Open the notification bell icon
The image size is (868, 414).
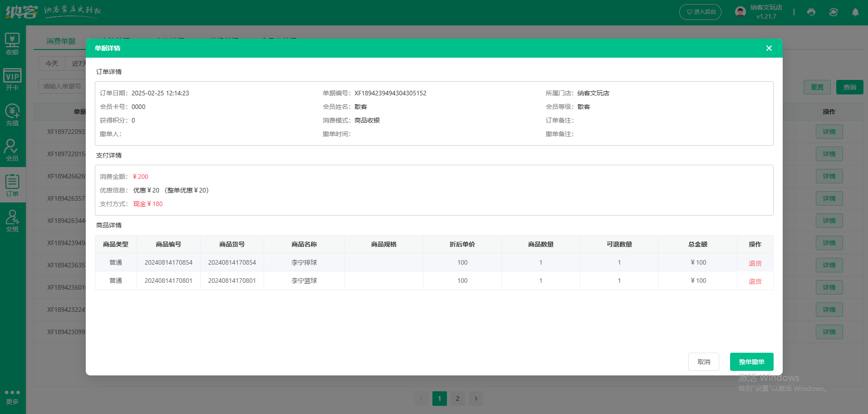tap(855, 12)
